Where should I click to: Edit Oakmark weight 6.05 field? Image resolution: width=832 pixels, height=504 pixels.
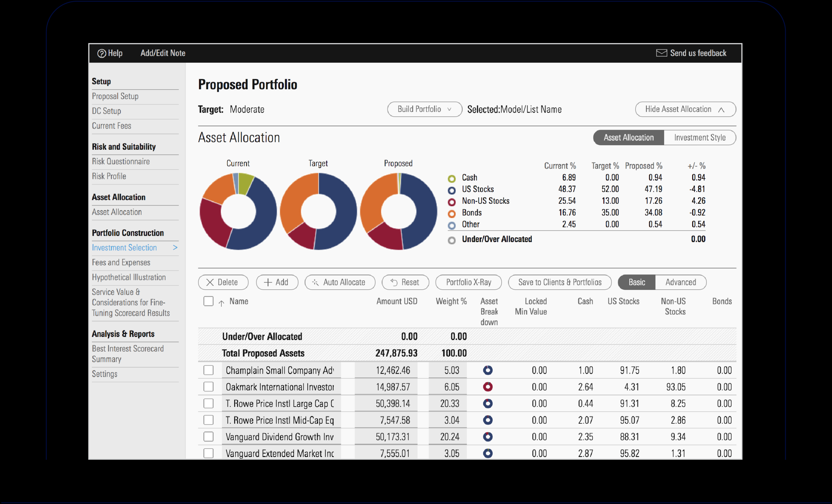click(x=448, y=387)
